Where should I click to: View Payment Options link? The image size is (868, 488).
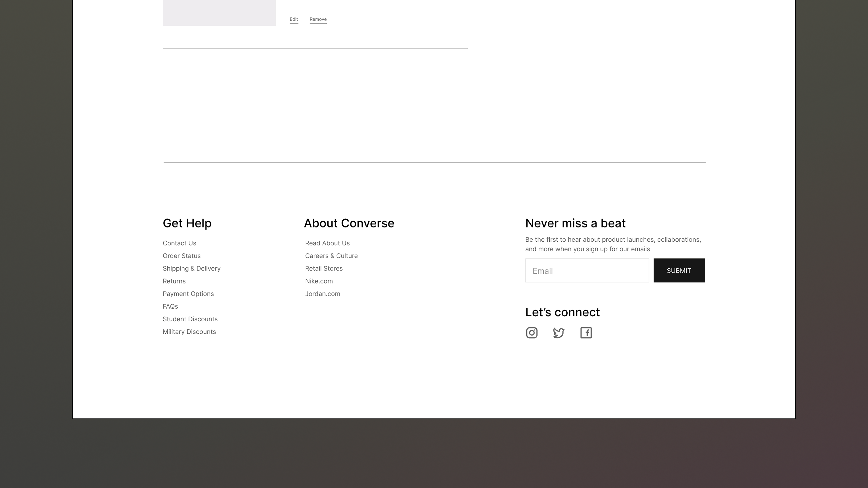188,294
